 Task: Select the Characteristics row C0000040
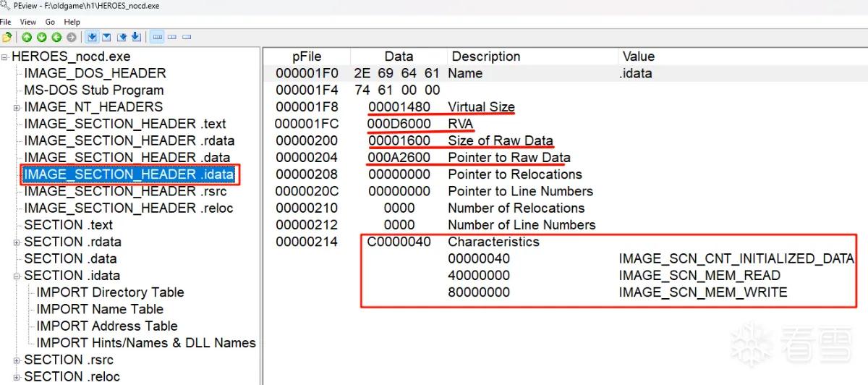tap(564, 242)
